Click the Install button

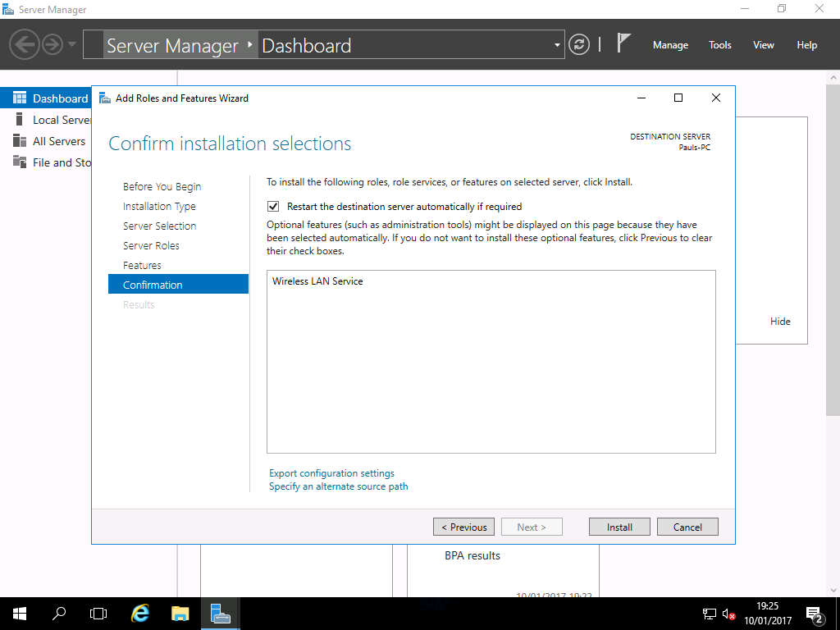point(619,527)
